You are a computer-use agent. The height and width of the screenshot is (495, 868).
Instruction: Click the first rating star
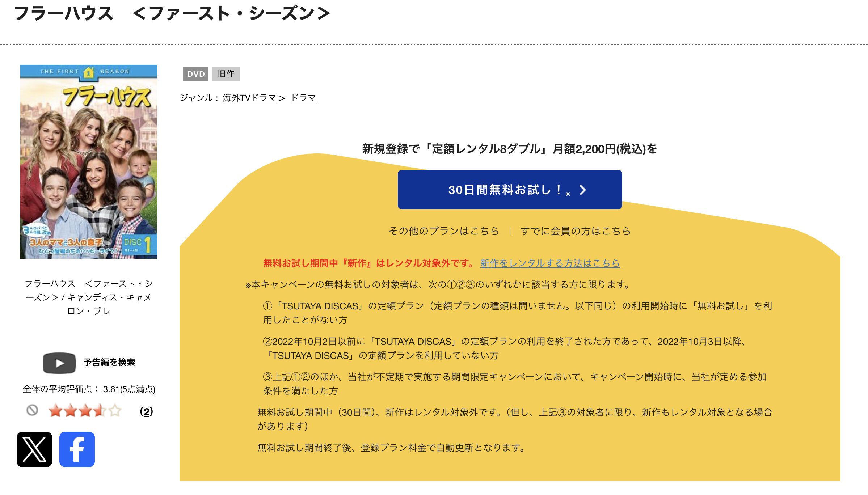pyautogui.click(x=55, y=411)
